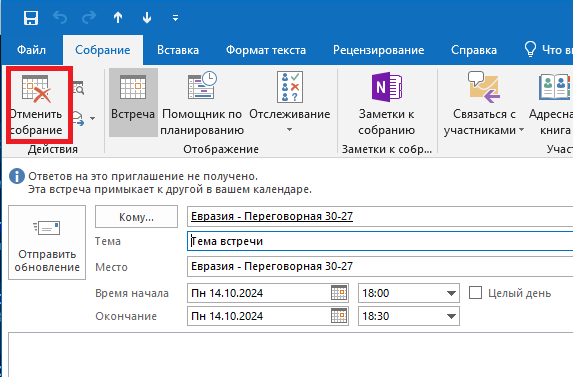573x377 pixels.
Task: Click the lightbulb Tell Me search
Action: tap(530, 49)
